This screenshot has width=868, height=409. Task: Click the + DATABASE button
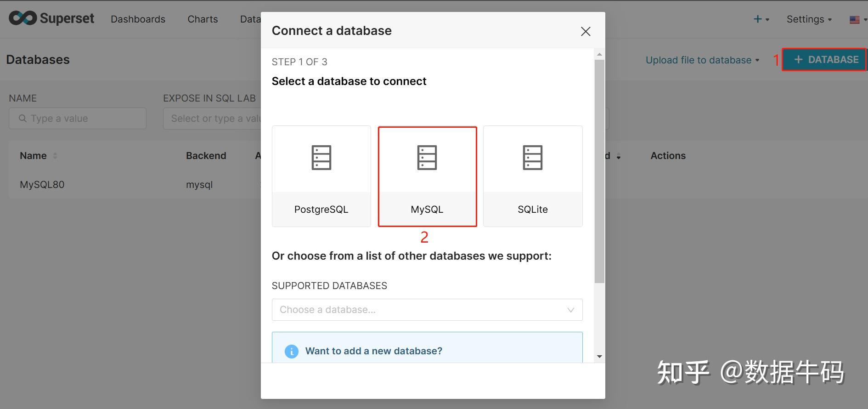click(825, 60)
